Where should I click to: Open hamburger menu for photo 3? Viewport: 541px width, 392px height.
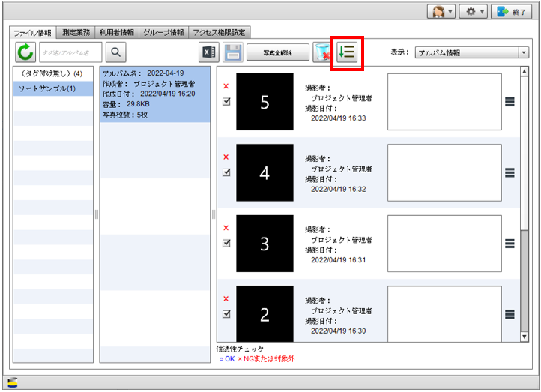[510, 244]
